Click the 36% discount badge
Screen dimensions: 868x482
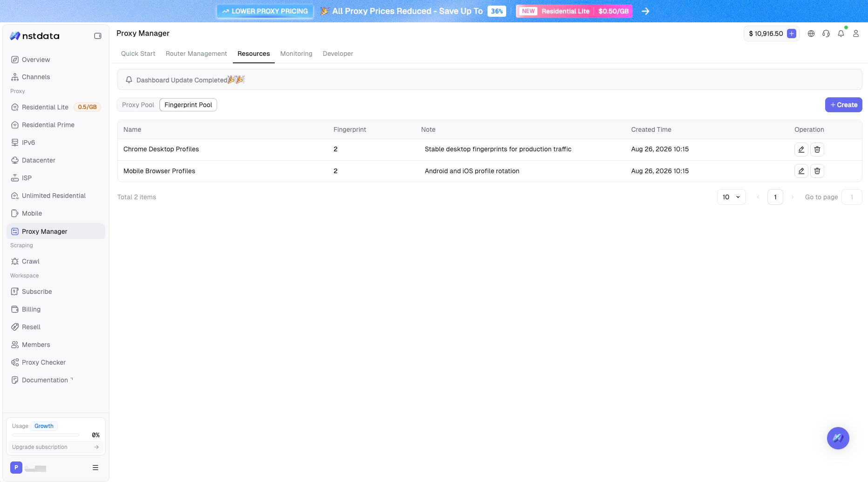click(x=497, y=11)
